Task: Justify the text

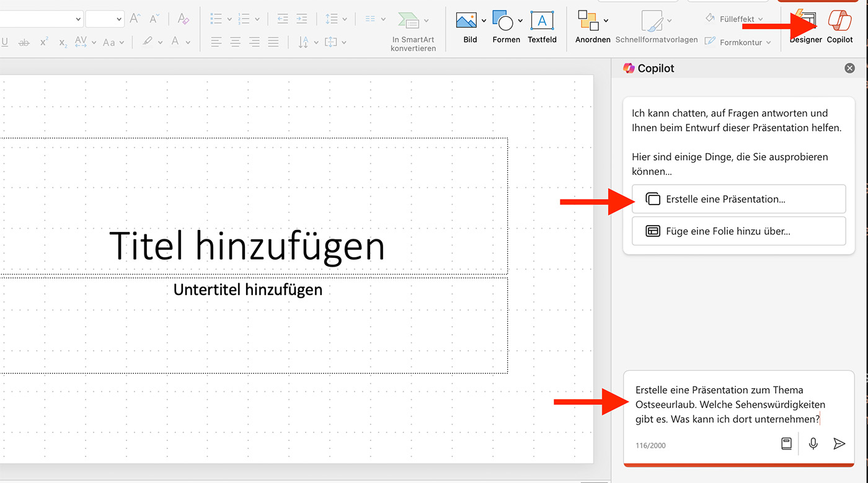Action: 273,42
